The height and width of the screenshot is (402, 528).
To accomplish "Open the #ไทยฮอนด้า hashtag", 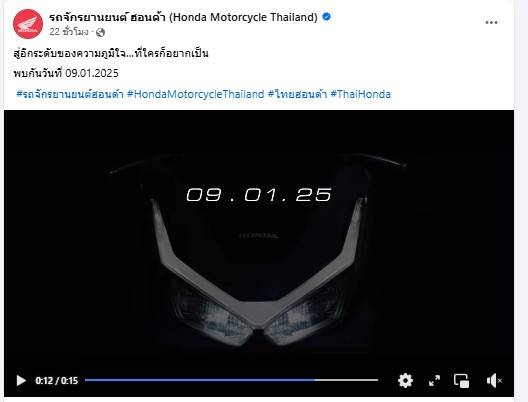I will click(x=297, y=94).
